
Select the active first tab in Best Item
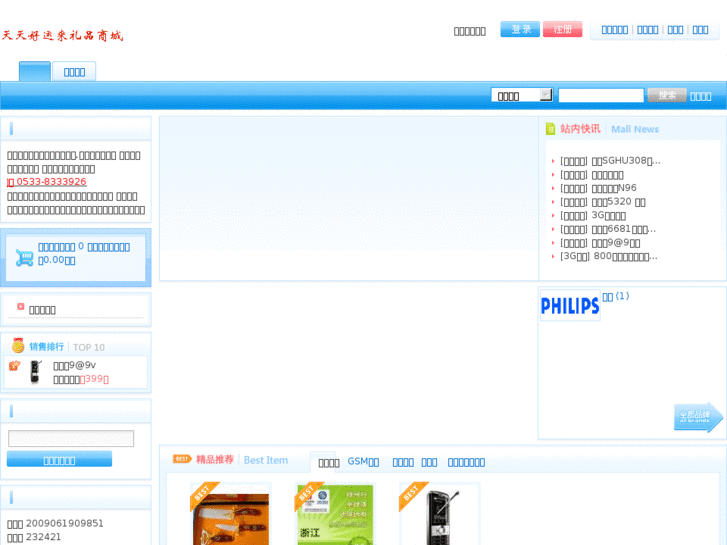point(329,463)
